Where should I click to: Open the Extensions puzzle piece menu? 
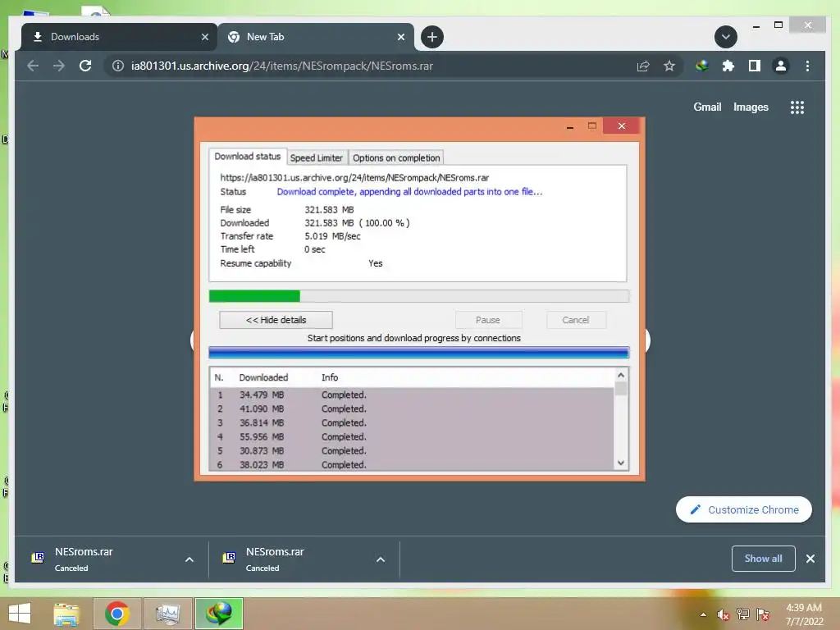tap(728, 66)
